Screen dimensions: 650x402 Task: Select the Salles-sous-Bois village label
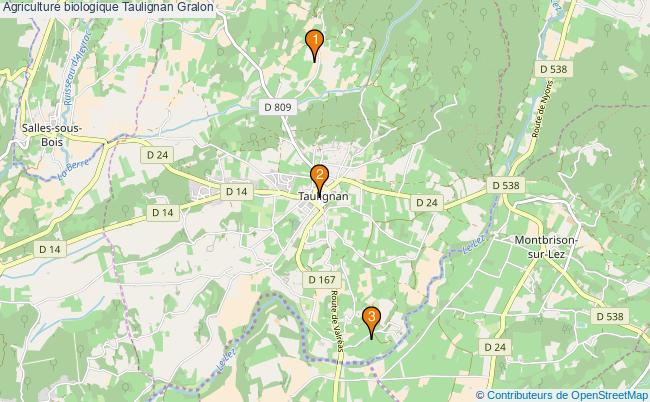pyautogui.click(x=52, y=135)
